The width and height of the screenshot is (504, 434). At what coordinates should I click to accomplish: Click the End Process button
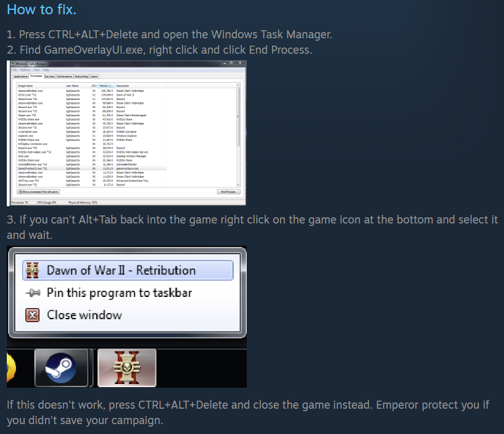click(228, 192)
